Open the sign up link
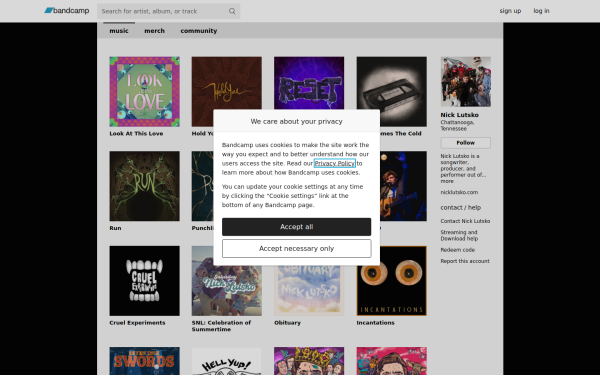Screen dimensions: 600x375 [510, 11]
